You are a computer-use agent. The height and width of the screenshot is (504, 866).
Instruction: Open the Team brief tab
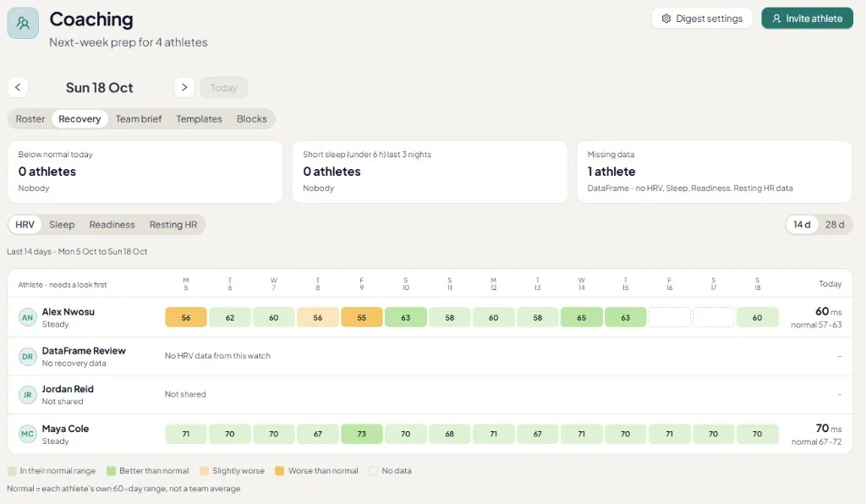pyautogui.click(x=139, y=118)
